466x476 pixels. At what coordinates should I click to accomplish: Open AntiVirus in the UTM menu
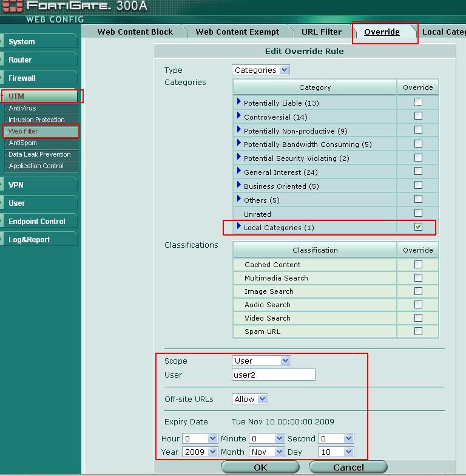point(22,108)
